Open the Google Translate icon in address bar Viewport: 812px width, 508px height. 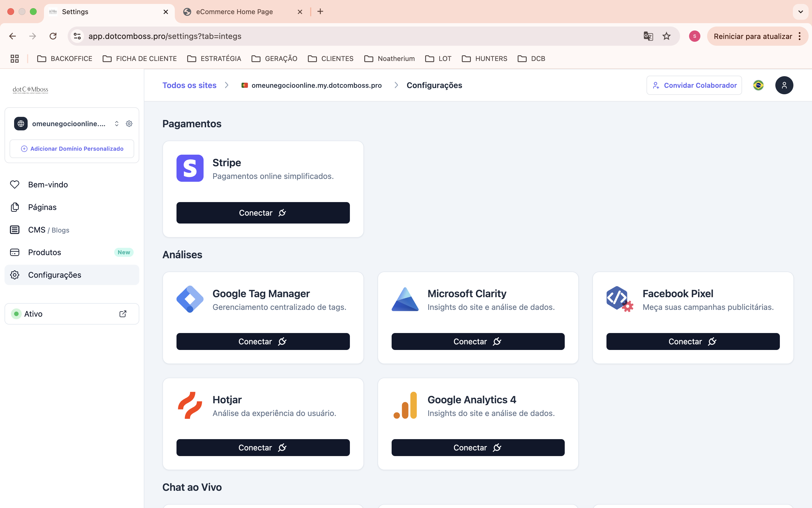tap(648, 36)
